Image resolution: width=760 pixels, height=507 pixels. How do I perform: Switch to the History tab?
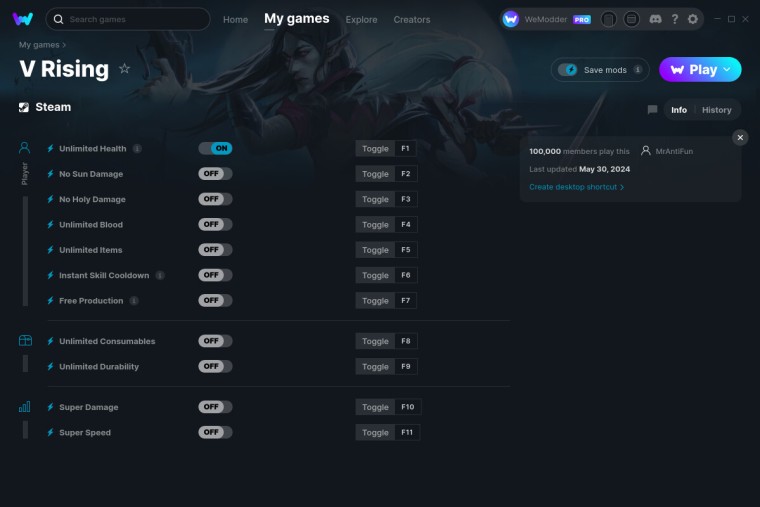click(x=716, y=110)
